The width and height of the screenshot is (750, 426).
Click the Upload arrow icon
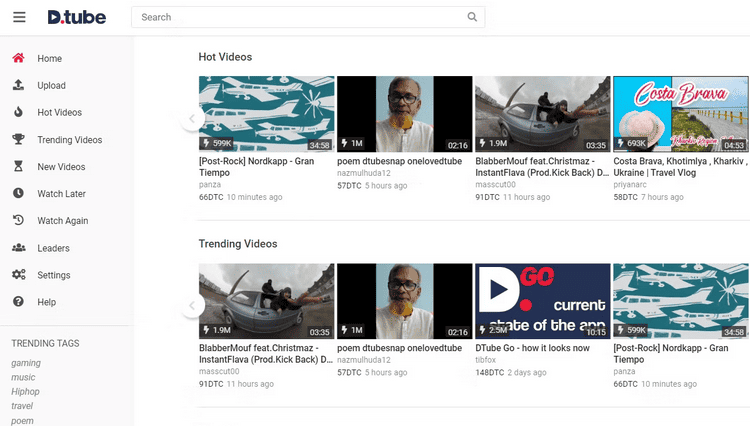18,85
